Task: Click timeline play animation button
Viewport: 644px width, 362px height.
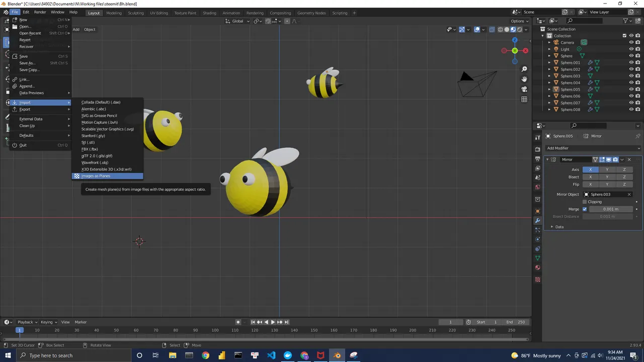Action: tap(273, 322)
